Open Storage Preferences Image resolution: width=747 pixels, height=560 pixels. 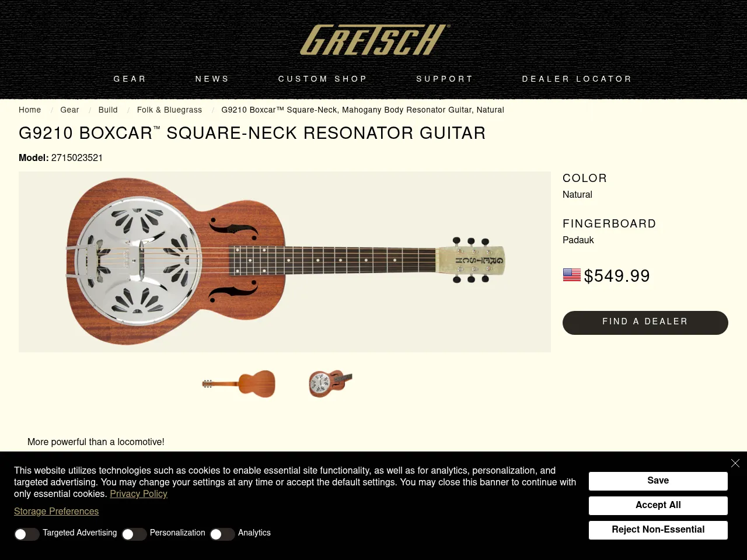pyautogui.click(x=56, y=512)
